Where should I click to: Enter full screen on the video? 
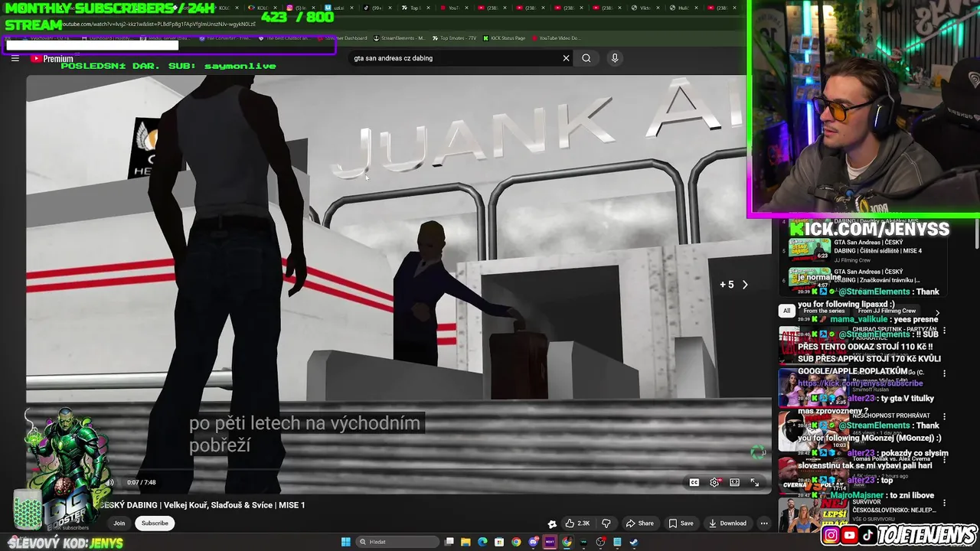coord(754,482)
